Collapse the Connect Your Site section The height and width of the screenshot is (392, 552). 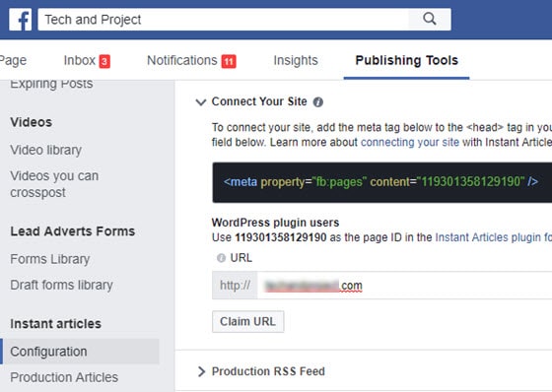(x=201, y=102)
